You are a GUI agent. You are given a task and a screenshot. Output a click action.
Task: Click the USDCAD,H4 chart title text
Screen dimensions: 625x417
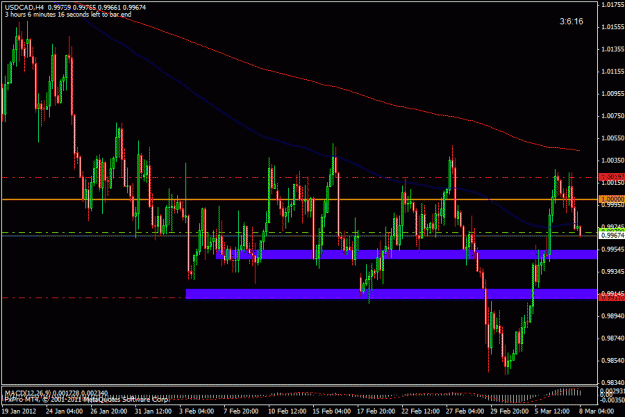click(24, 7)
